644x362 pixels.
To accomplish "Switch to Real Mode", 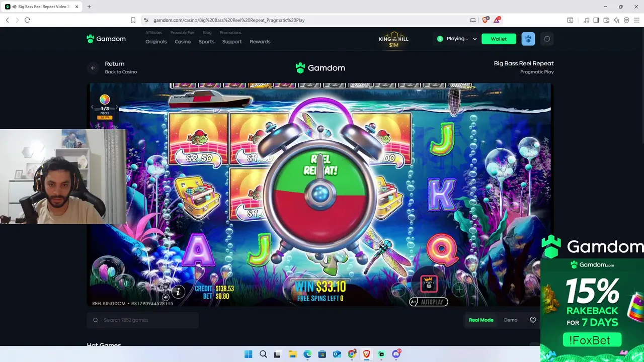I will pos(481,320).
